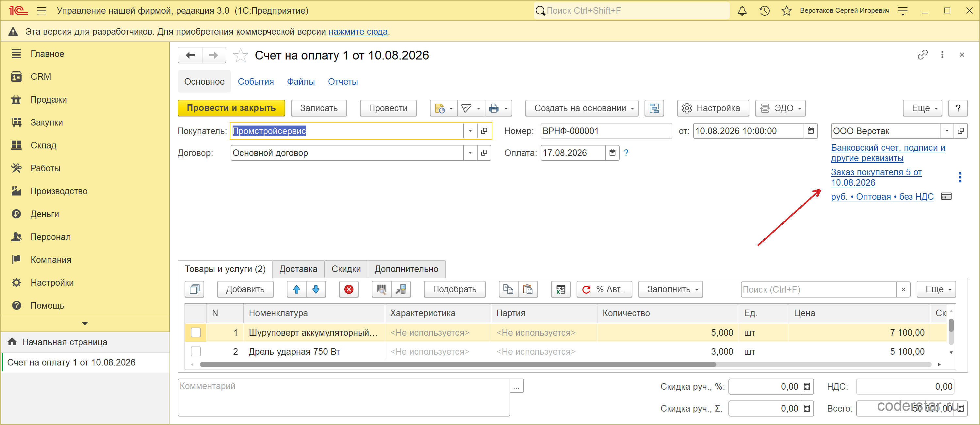Open the Заказ покупателя 5 от 10.08.2026 link
Viewport: 980px width, 425px height.
876,178
